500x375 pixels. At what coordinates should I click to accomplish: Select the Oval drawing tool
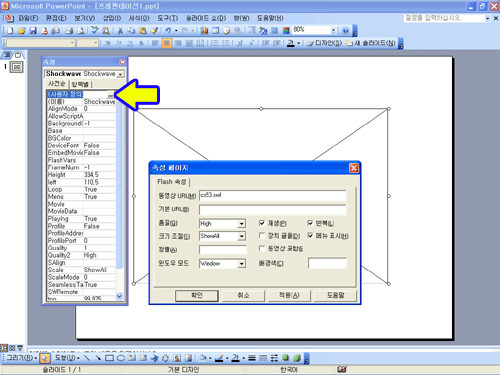[121, 358]
